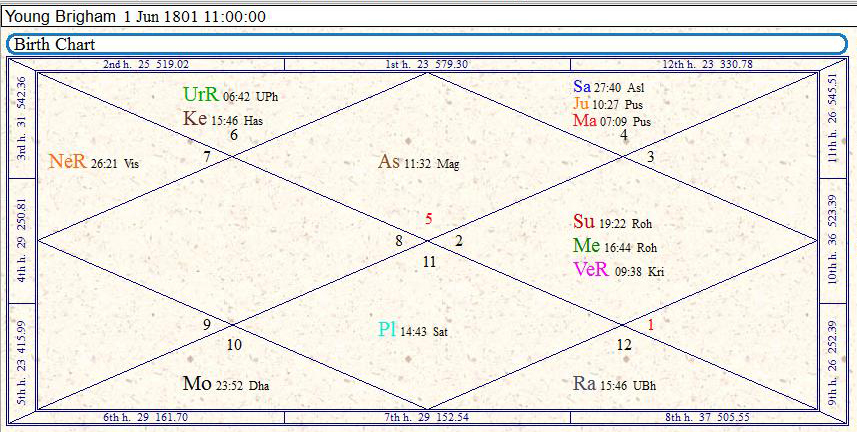Select the Young Brigham chart header text

tap(135, 16)
